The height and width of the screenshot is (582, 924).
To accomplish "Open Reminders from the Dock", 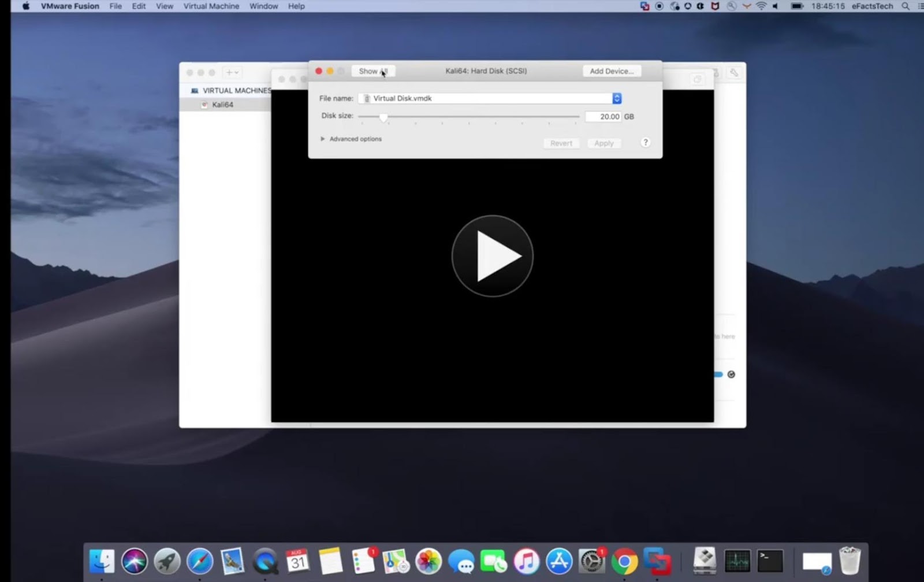I will (x=363, y=561).
